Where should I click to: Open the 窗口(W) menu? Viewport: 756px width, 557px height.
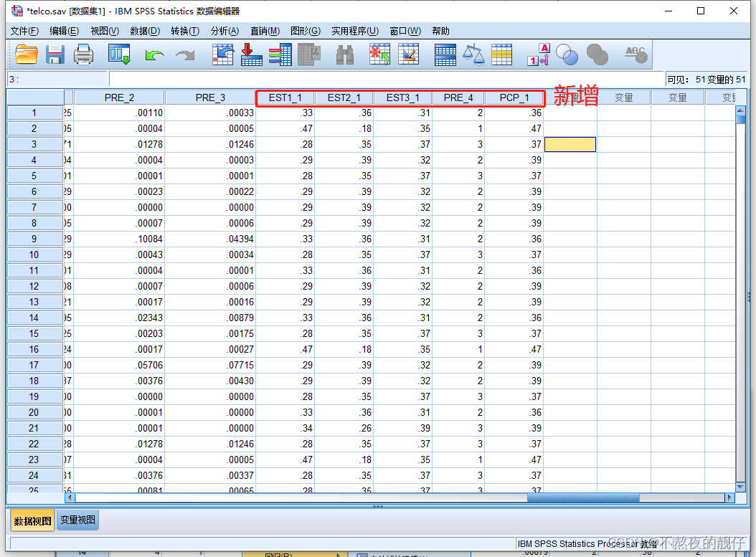[405, 31]
